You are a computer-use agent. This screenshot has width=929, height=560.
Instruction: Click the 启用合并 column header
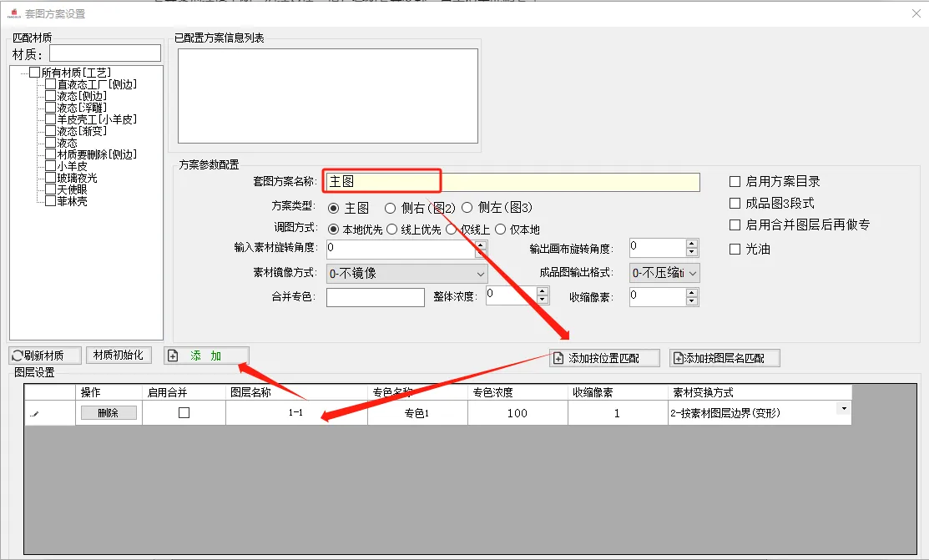click(184, 392)
